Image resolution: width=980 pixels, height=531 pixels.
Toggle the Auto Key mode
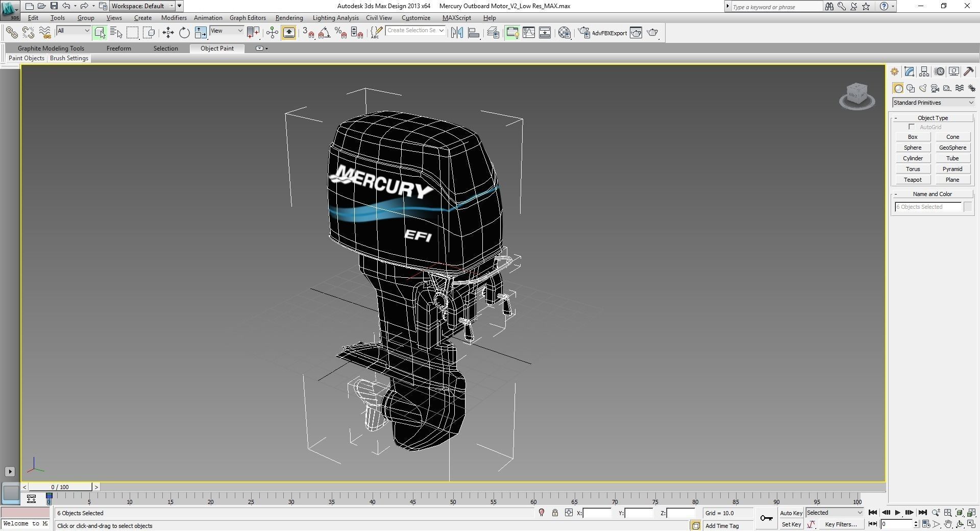point(791,513)
